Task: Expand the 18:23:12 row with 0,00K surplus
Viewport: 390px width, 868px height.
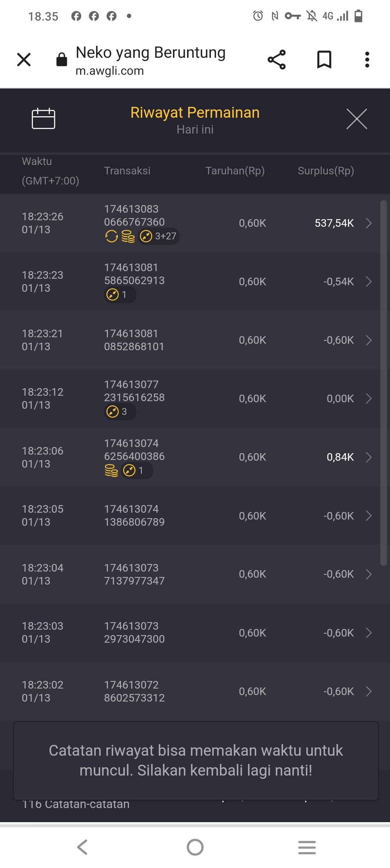Action: pyautogui.click(x=368, y=399)
